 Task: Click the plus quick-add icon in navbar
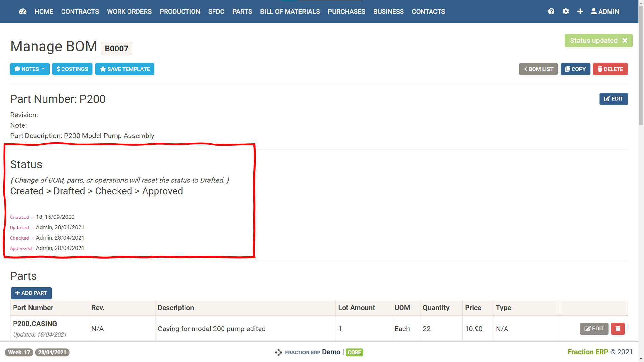click(x=580, y=12)
